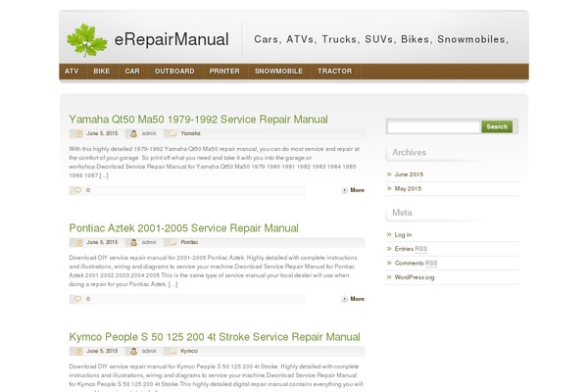Click the arrow icon next to More on Pontiac post
This screenshot has width=588, height=392.
344,299
